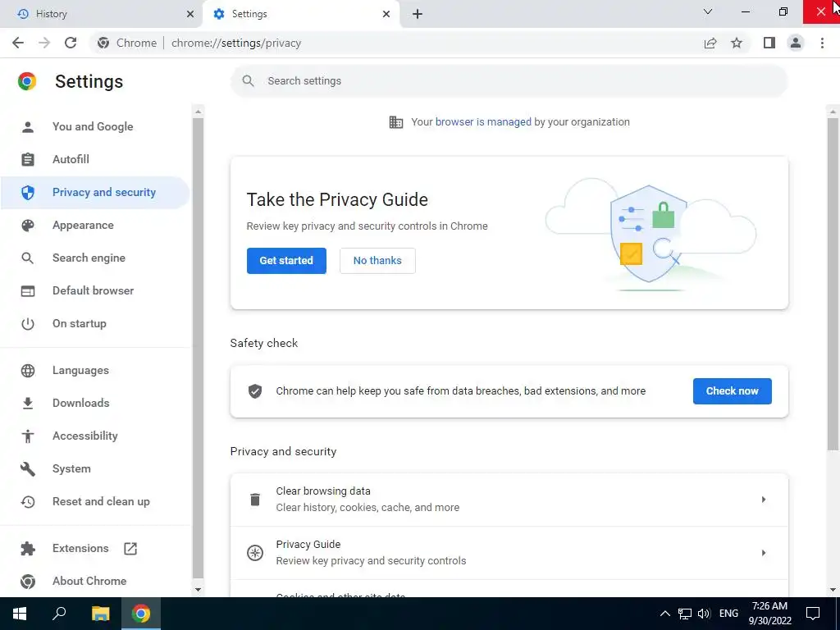Open the side panel icon
The width and height of the screenshot is (840, 630).
(769, 43)
